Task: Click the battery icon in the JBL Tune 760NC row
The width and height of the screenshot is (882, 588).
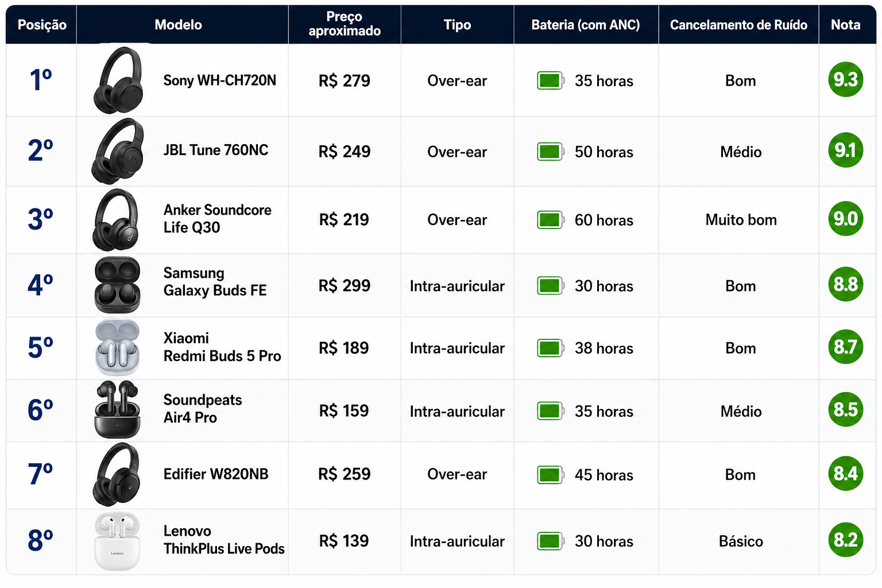Action: (x=551, y=152)
